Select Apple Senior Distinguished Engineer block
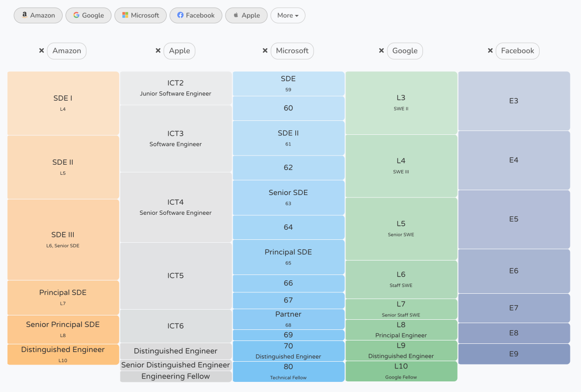The width and height of the screenshot is (581, 392). click(176, 365)
